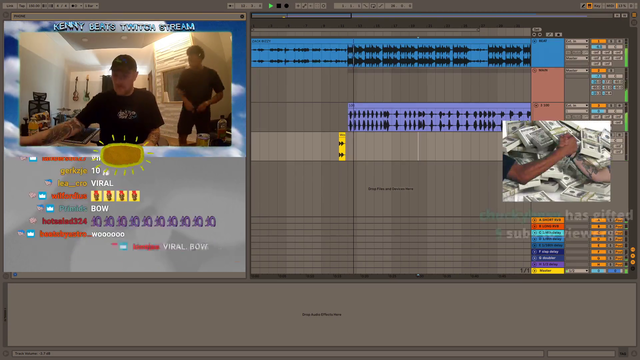The height and width of the screenshot is (360, 640).
Task: Open the '3 100' track Ext. In menu
Action: pos(577,105)
